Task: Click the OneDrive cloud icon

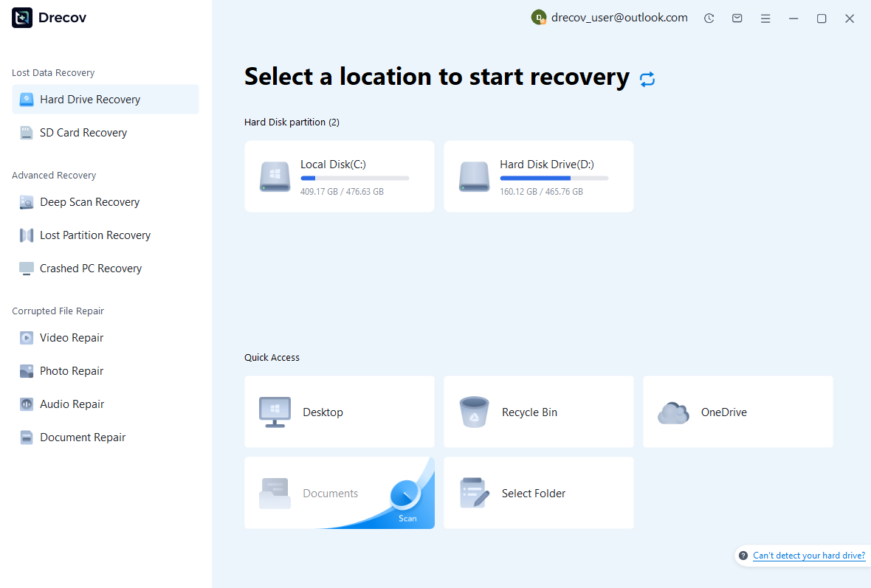Action: (673, 413)
